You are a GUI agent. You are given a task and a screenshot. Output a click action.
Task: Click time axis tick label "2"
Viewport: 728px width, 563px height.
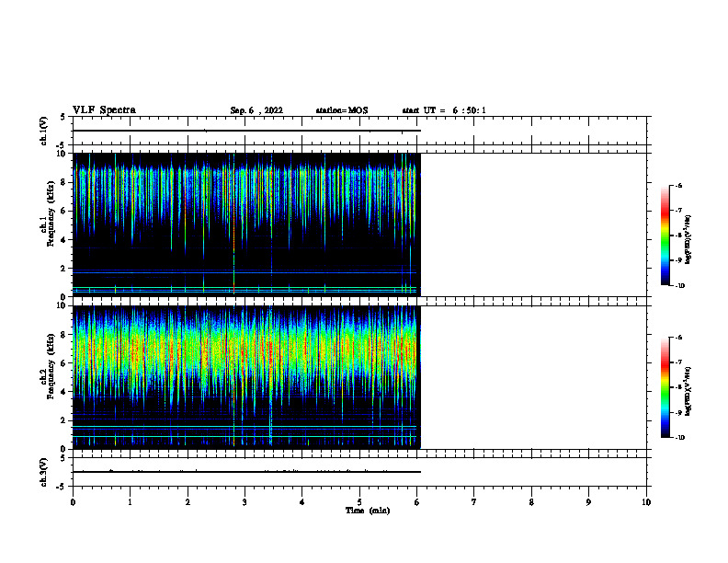coord(188,502)
